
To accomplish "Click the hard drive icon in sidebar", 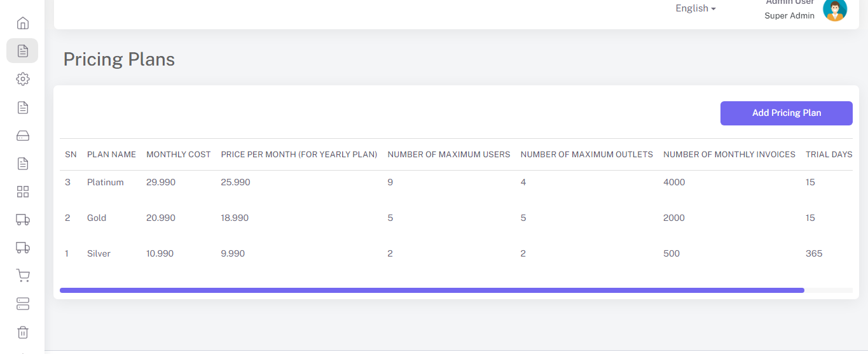I will click(x=23, y=136).
